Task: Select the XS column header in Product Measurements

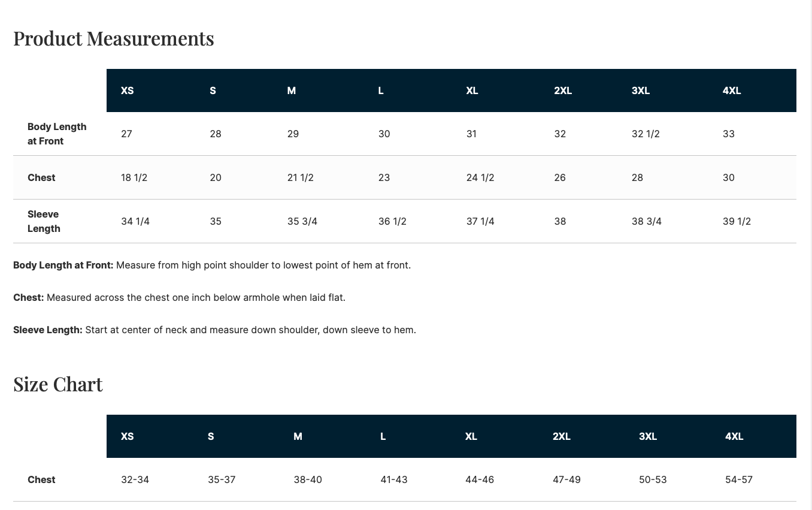Action: click(x=127, y=90)
